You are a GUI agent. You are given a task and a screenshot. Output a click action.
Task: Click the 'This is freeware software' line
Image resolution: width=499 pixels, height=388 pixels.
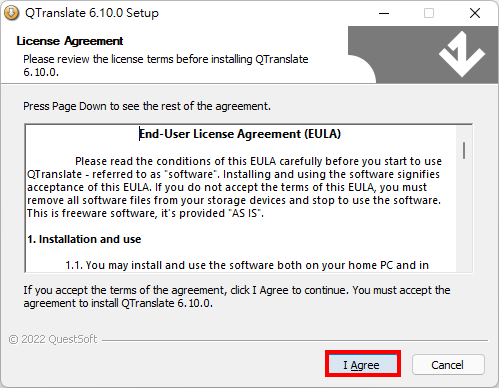pos(145,213)
